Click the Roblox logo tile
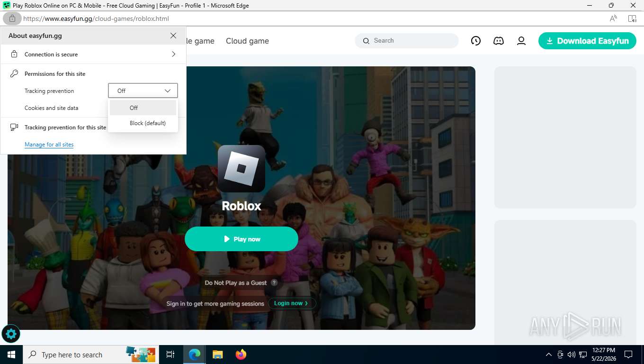The image size is (644, 364). coord(241,169)
